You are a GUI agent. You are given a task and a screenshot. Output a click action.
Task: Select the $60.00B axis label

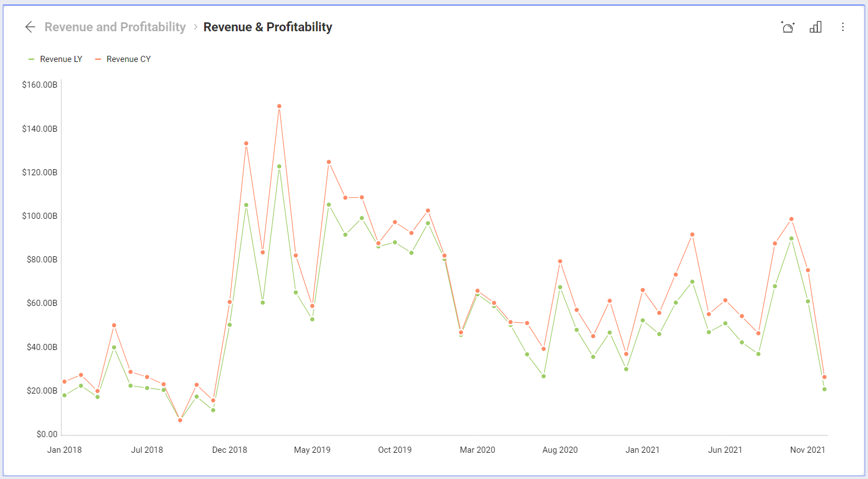point(42,303)
